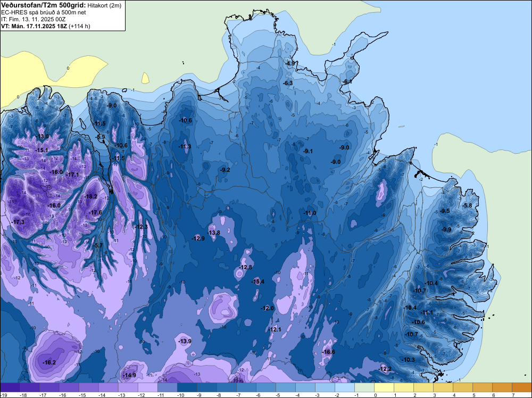Click the -16.6 temperature reading

pyautogui.click(x=328, y=352)
